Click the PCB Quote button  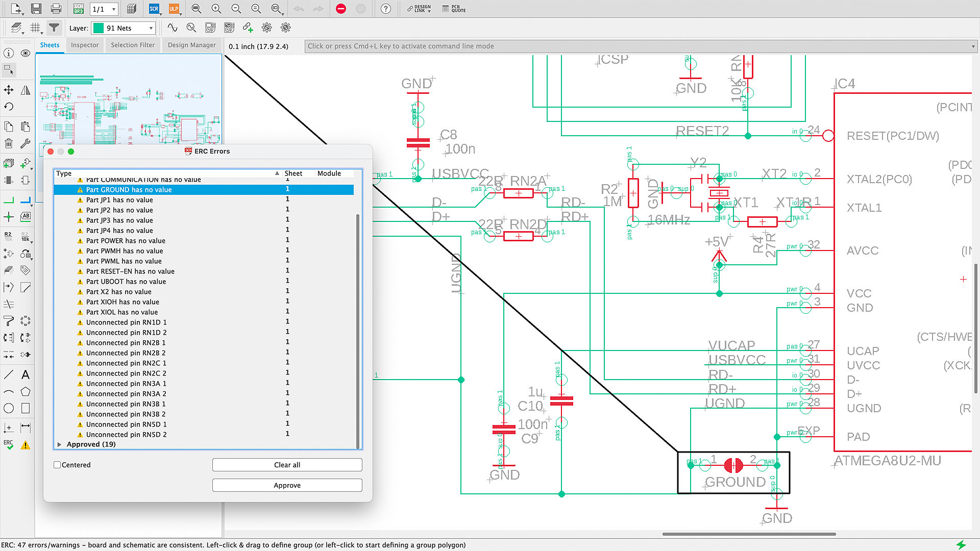[x=454, y=9]
